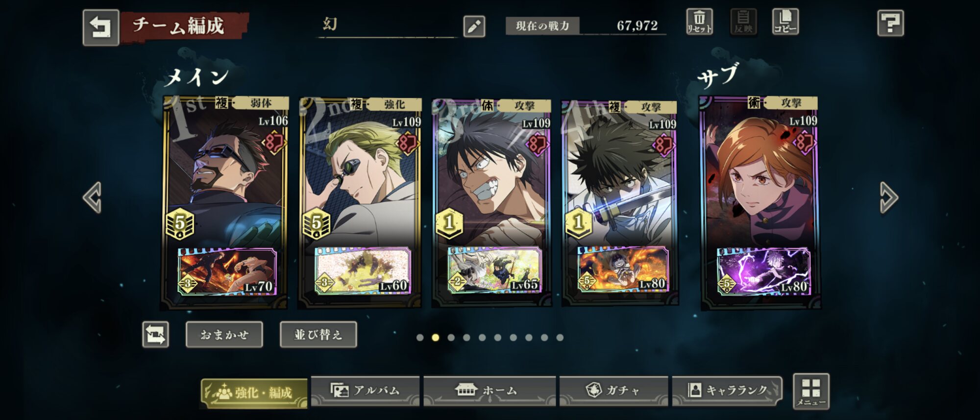Click the swap arrows icon
The width and height of the screenshot is (980, 420).
156,335
